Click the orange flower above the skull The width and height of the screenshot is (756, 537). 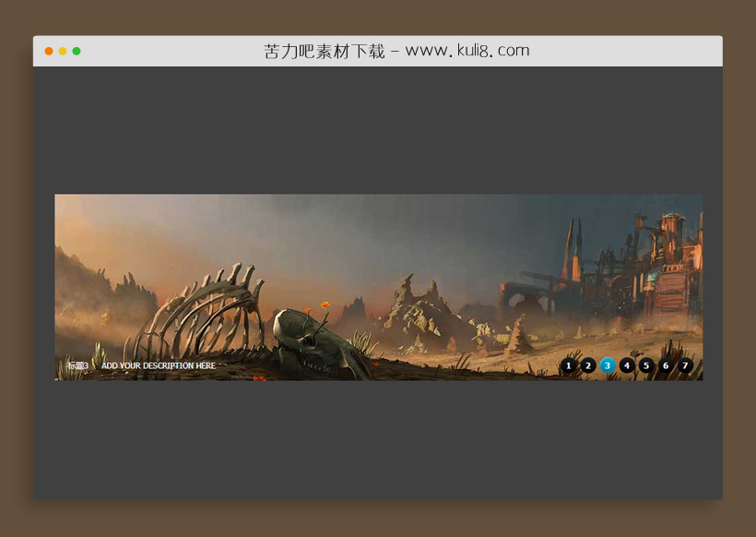coord(324,305)
